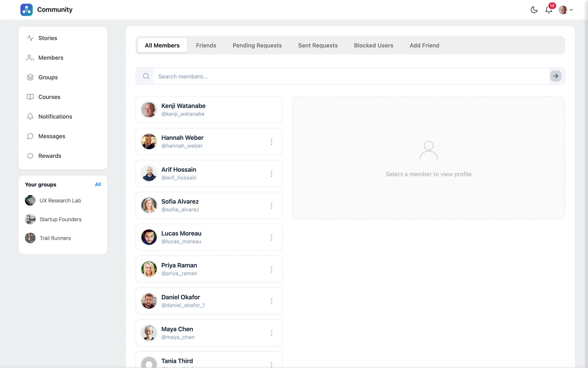
Task: Open options menu for Arif Hossain
Action: 272,174
